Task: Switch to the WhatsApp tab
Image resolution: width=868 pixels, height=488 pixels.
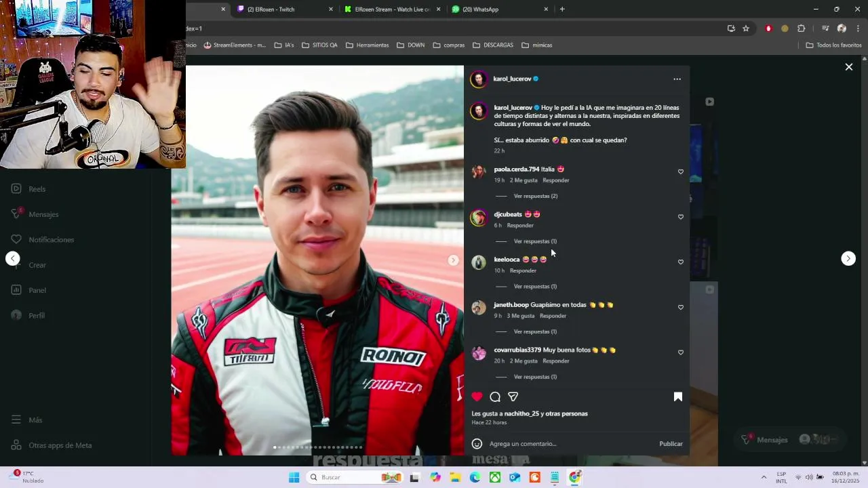Action: pos(500,9)
